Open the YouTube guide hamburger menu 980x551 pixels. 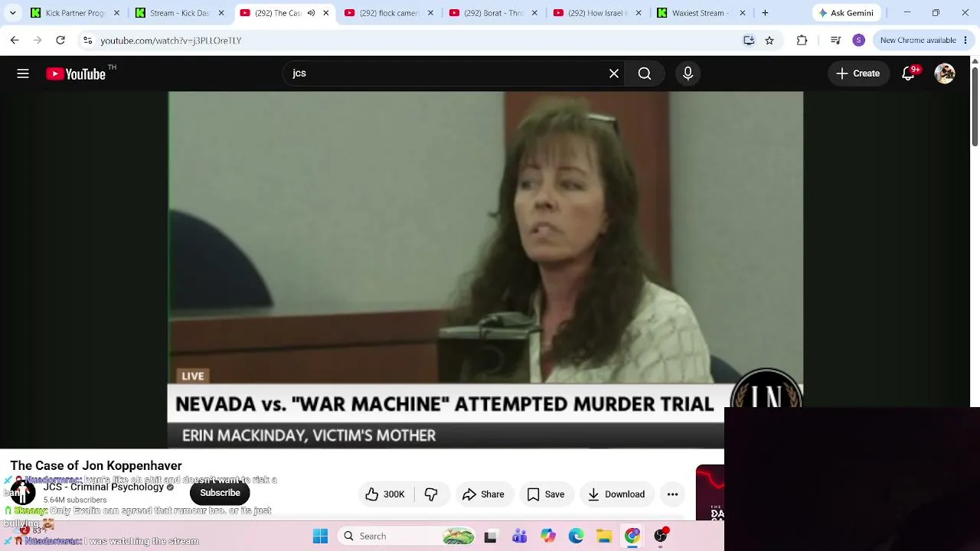pyautogui.click(x=23, y=73)
